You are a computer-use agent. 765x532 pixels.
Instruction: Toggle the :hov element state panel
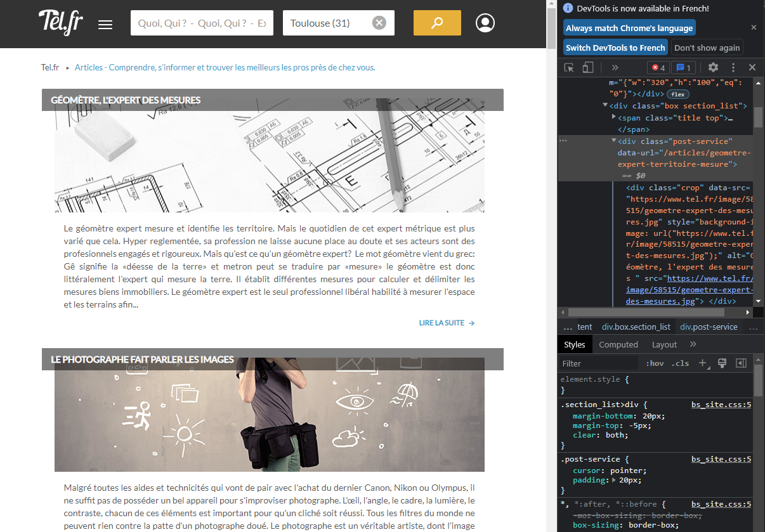click(x=655, y=363)
